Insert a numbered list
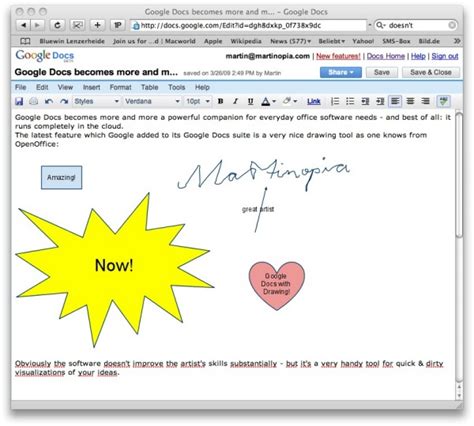The image size is (474, 426). coord(335,101)
